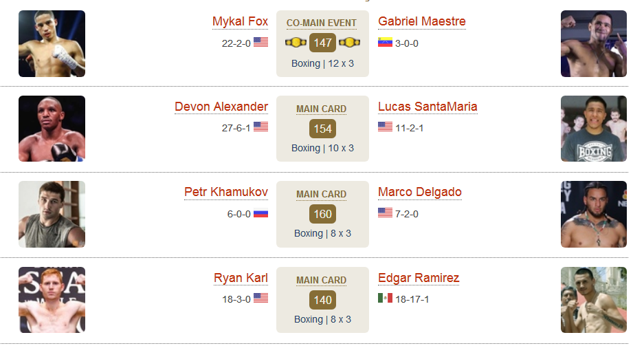Open Mykal Fox's fighter profile link
The width and height of the screenshot is (644, 346).
(241, 22)
